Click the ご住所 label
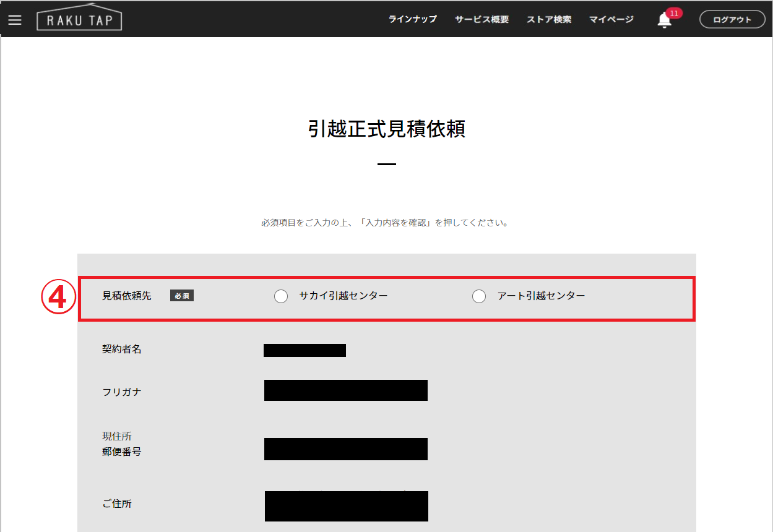 (117, 504)
